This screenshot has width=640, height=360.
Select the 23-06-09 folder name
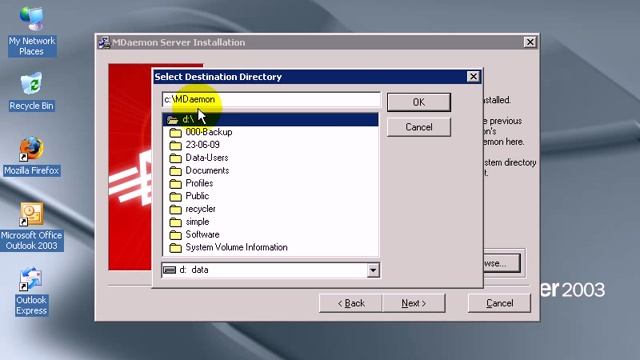point(202,144)
